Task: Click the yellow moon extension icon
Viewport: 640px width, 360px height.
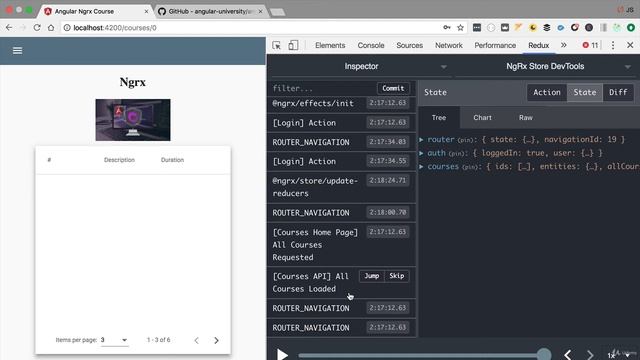Action: pyautogui.click(x=533, y=28)
